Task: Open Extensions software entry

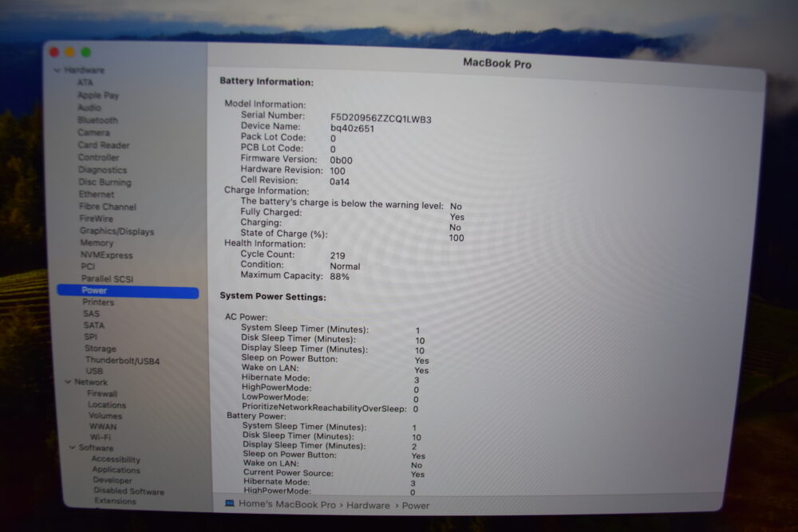Action: [115, 501]
